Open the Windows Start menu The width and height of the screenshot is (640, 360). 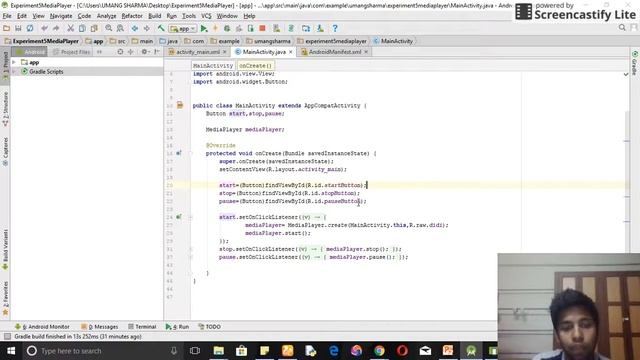[x=11, y=351]
